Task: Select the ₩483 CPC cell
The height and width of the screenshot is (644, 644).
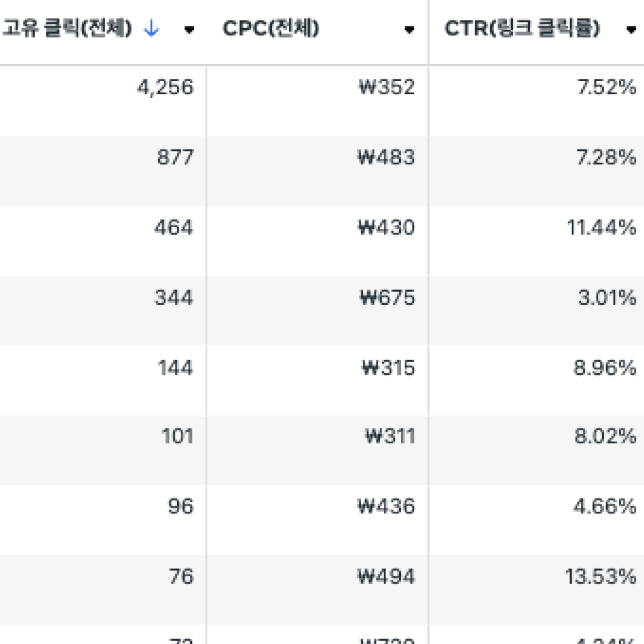Action: point(318,171)
